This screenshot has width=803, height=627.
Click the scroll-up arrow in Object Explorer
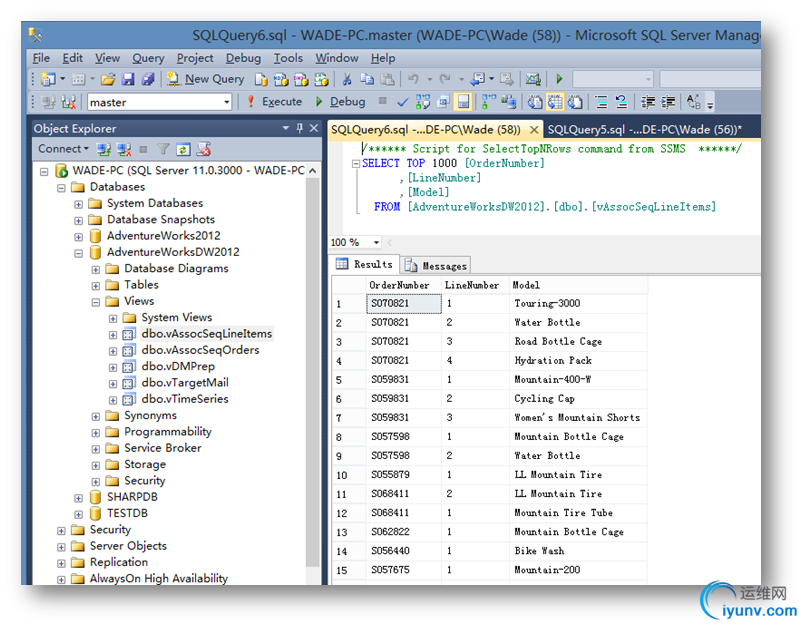tap(312, 171)
